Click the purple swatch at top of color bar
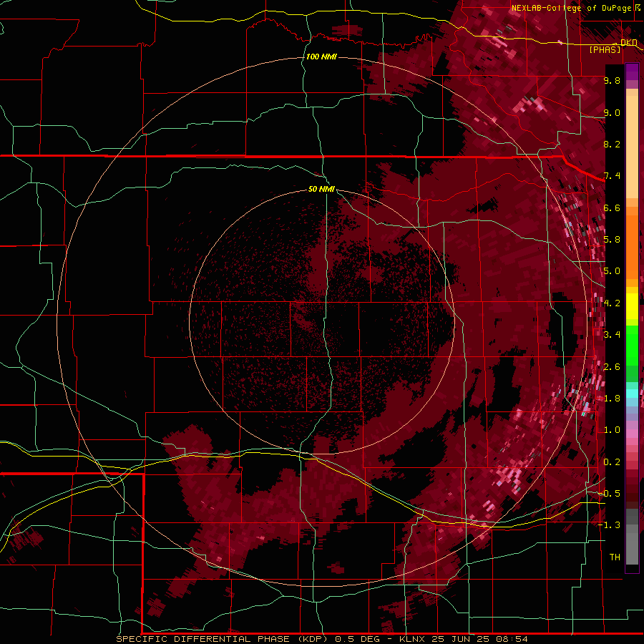The width and height of the screenshot is (644, 644). [632, 72]
